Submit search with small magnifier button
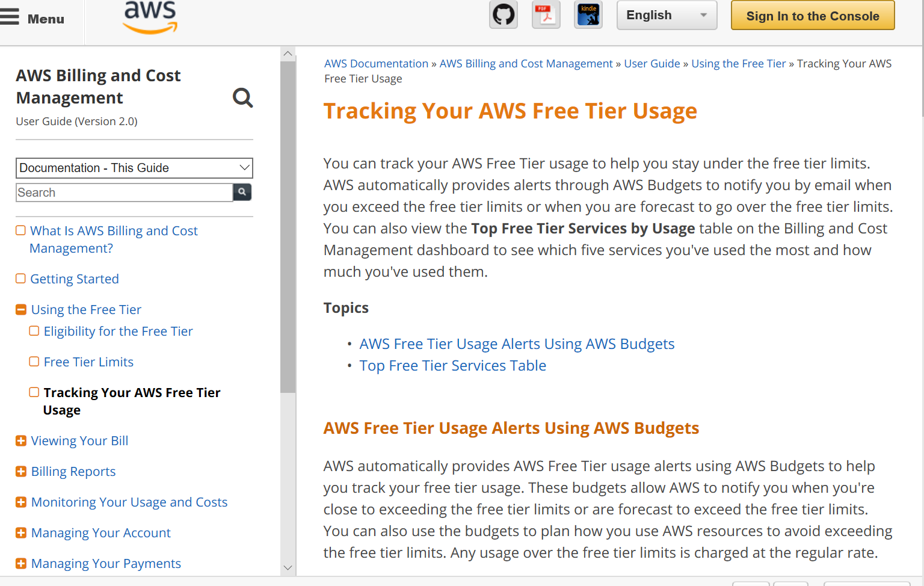 pyautogui.click(x=242, y=192)
